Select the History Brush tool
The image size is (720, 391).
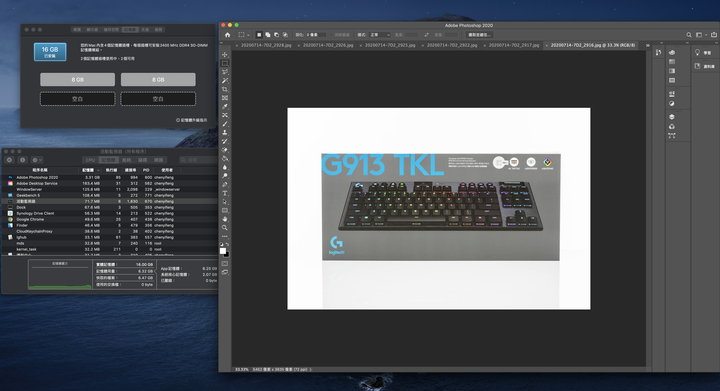click(x=225, y=141)
